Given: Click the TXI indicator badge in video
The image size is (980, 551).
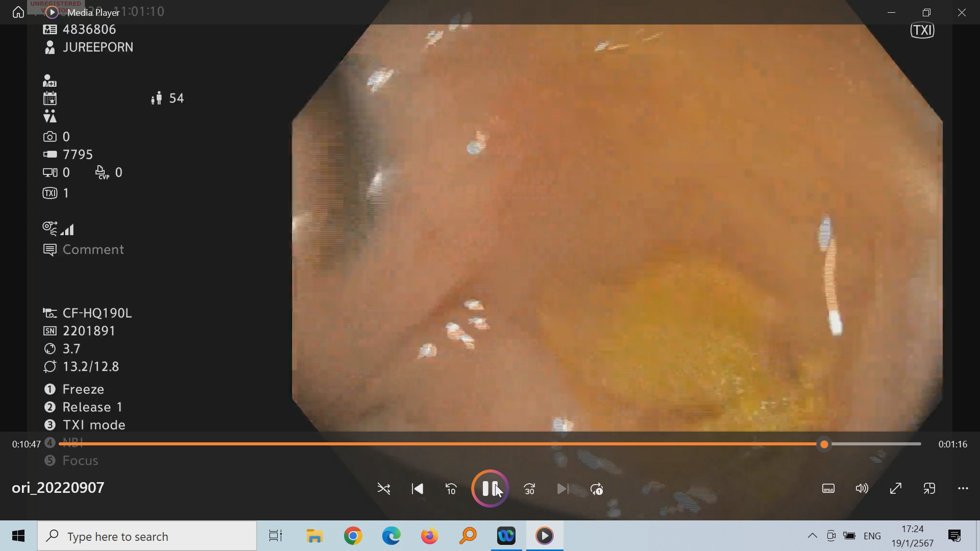Looking at the screenshot, I should click(923, 31).
